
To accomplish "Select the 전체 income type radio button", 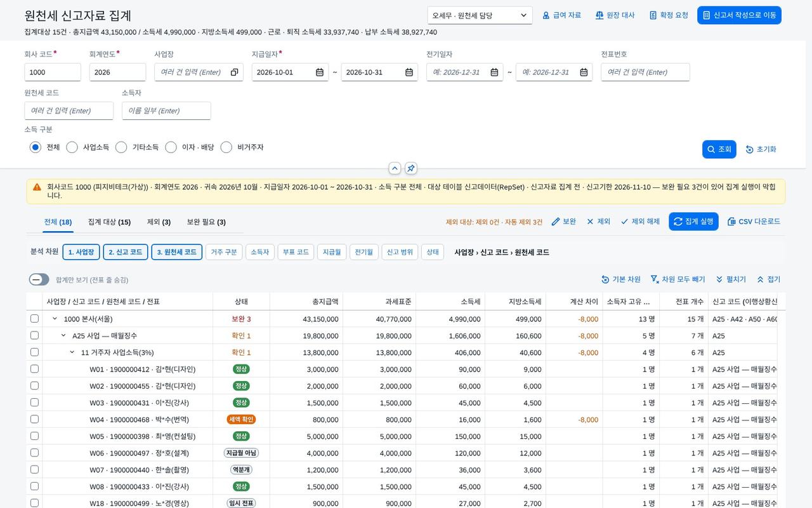I will click(x=36, y=147).
